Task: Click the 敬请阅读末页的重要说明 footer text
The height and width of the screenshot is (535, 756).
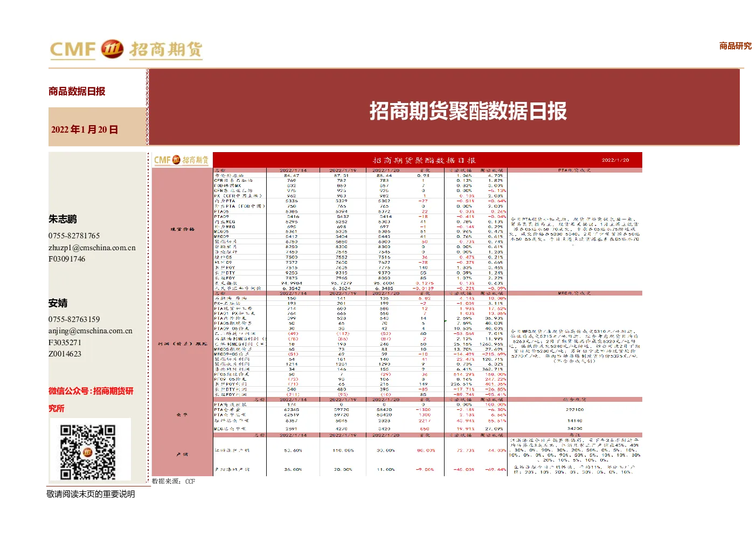Action: click(x=91, y=494)
